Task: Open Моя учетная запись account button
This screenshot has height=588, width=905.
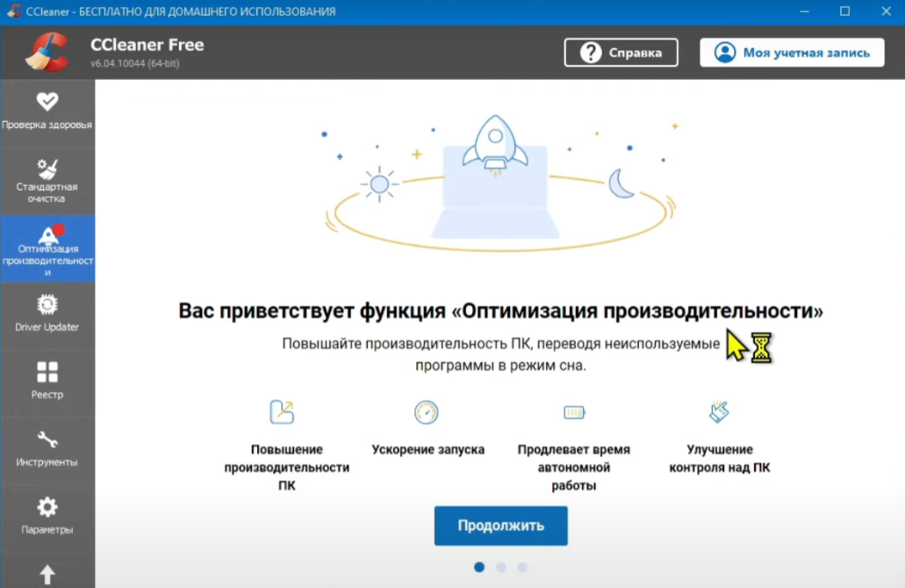Action: click(792, 53)
